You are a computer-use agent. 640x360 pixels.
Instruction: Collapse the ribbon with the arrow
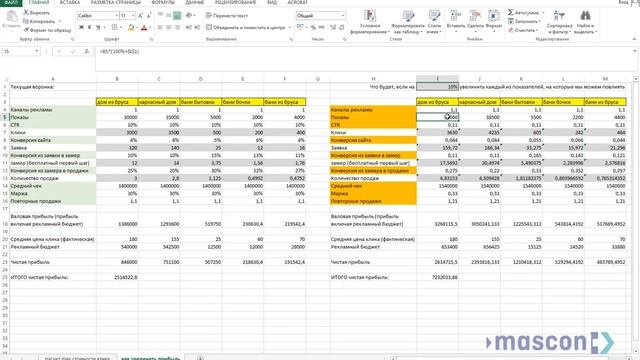click(x=634, y=39)
